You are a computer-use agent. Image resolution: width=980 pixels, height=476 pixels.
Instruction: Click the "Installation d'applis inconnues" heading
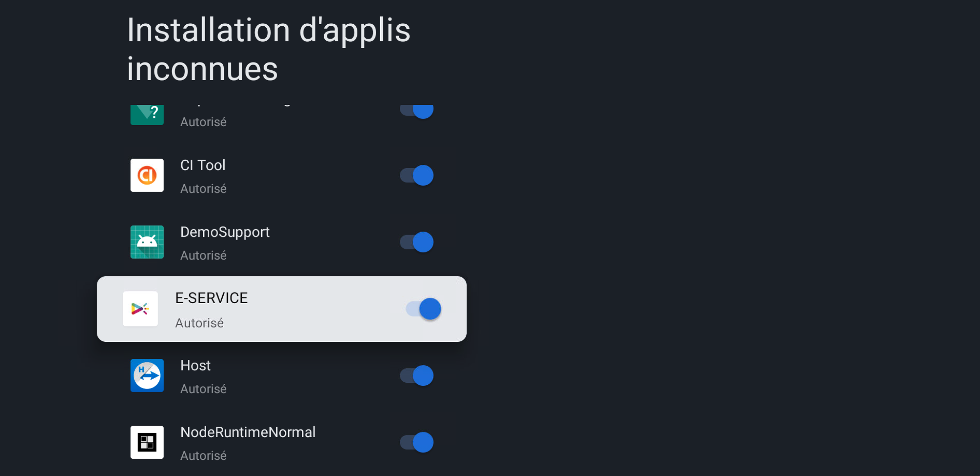(x=268, y=49)
